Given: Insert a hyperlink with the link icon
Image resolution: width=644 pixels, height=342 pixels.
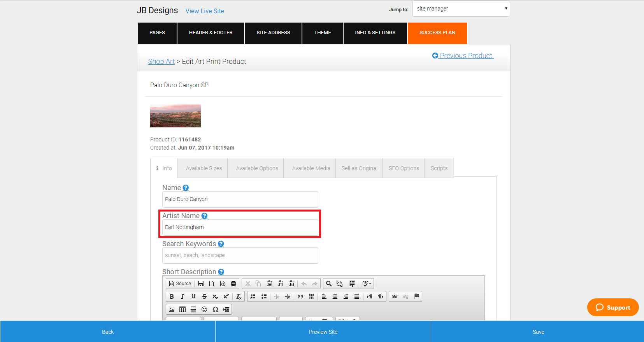Looking at the screenshot, I should coord(395,296).
